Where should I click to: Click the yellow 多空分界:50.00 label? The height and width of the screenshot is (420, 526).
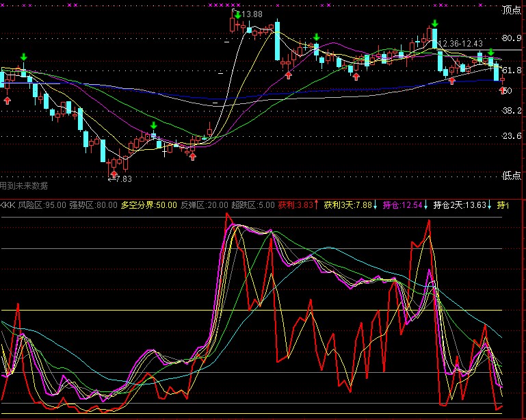[149, 205]
